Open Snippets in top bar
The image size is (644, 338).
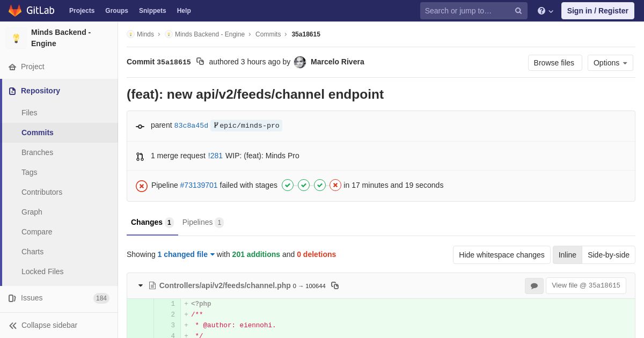(x=152, y=11)
